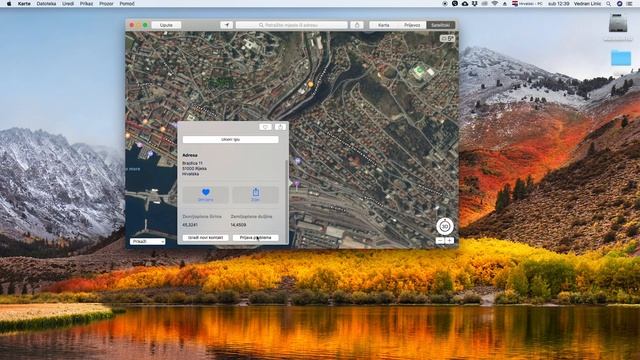Open the Prikaz menu
Image resolution: width=640 pixels, height=360 pixels.
click(86, 3)
